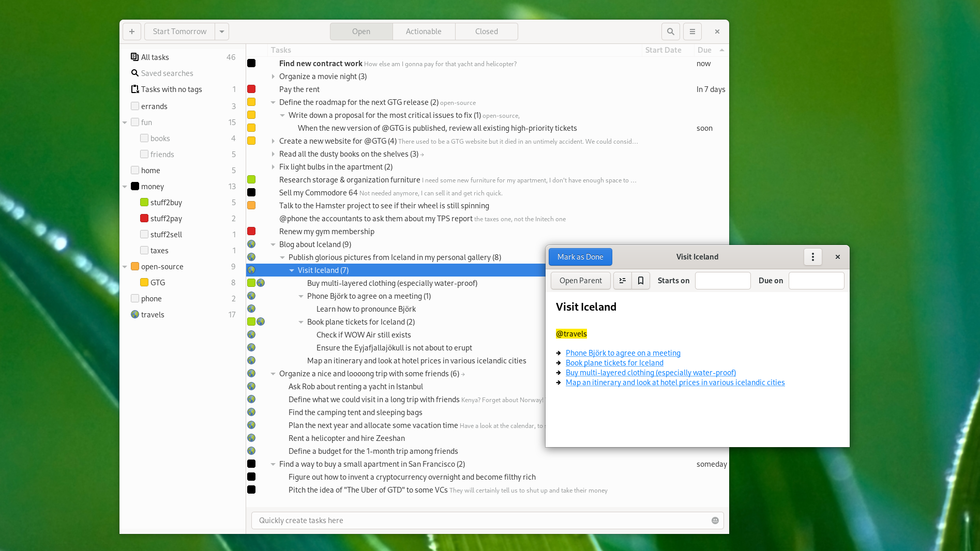Select the red stuff2pay color swatch

pos(144,218)
